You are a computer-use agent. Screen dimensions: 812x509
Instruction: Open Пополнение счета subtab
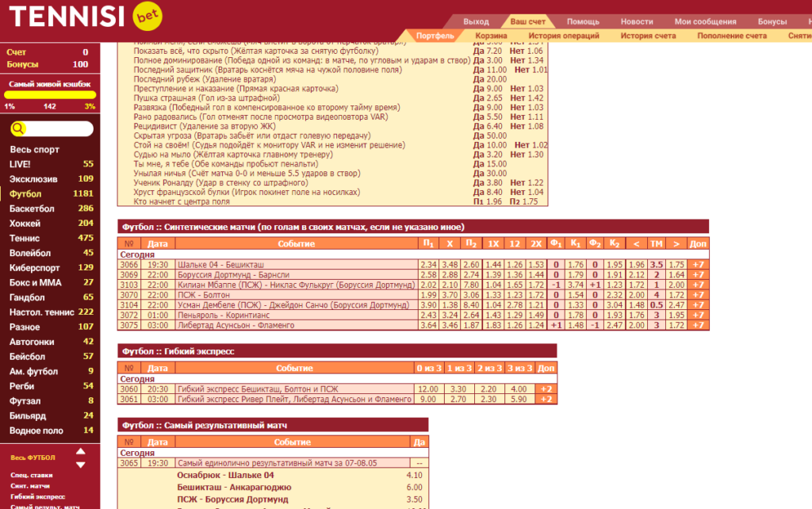click(732, 36)
